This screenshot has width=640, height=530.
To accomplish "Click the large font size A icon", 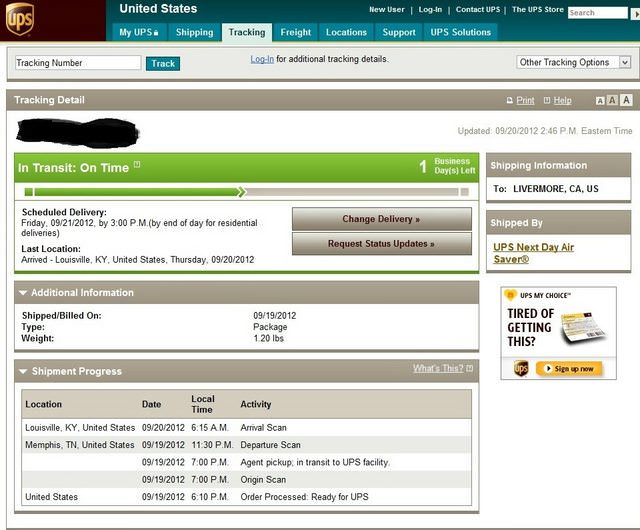I will (626, 100).
